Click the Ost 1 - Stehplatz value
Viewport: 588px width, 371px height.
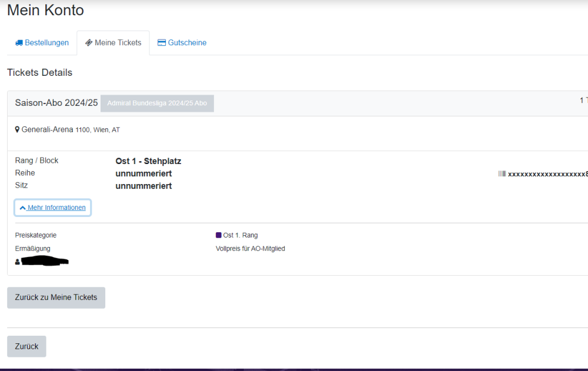tap(148, 161)
